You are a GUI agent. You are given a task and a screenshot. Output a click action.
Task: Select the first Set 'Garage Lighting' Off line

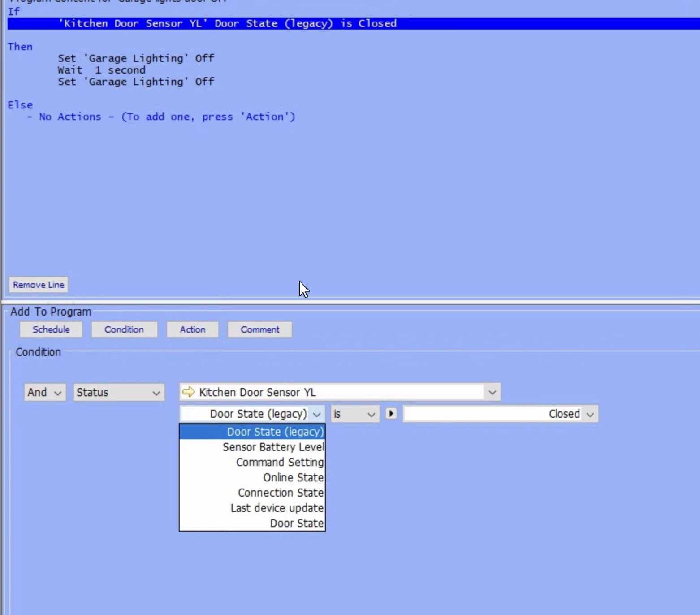(136, 58)
